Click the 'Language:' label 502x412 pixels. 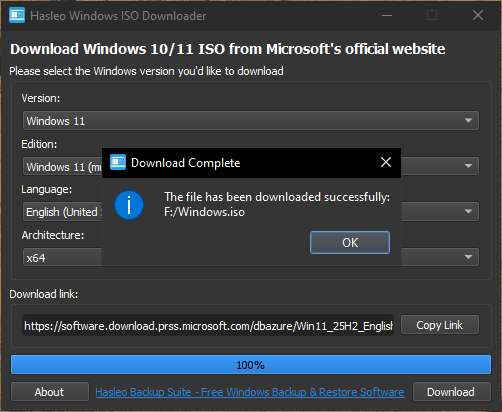point(47,190)
